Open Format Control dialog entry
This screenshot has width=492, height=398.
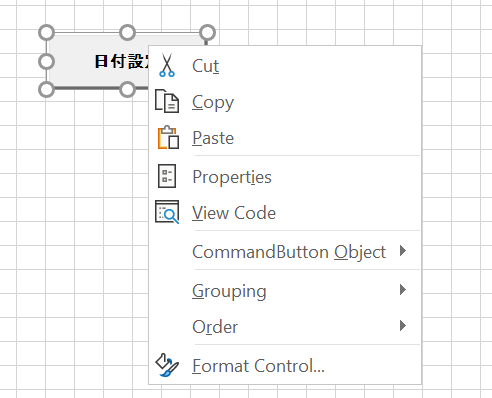click(285, 365)
